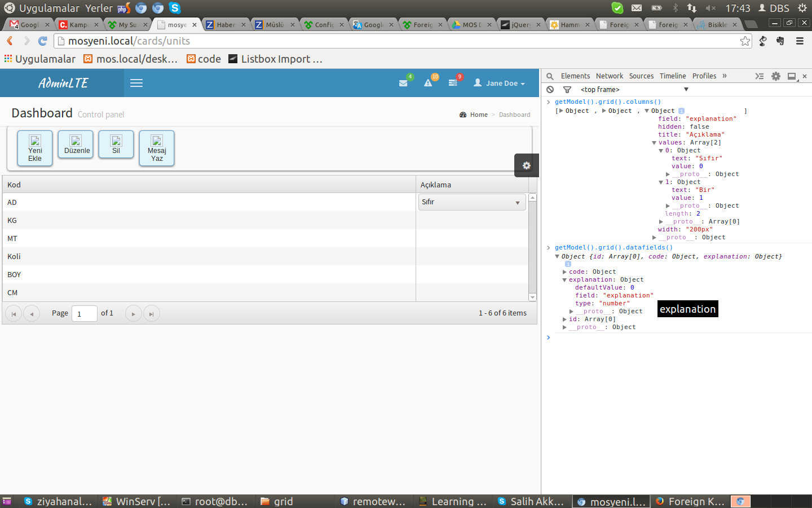The image size is (812, 508).
Task: Click the Düzenle button
Action: point(76,144)
